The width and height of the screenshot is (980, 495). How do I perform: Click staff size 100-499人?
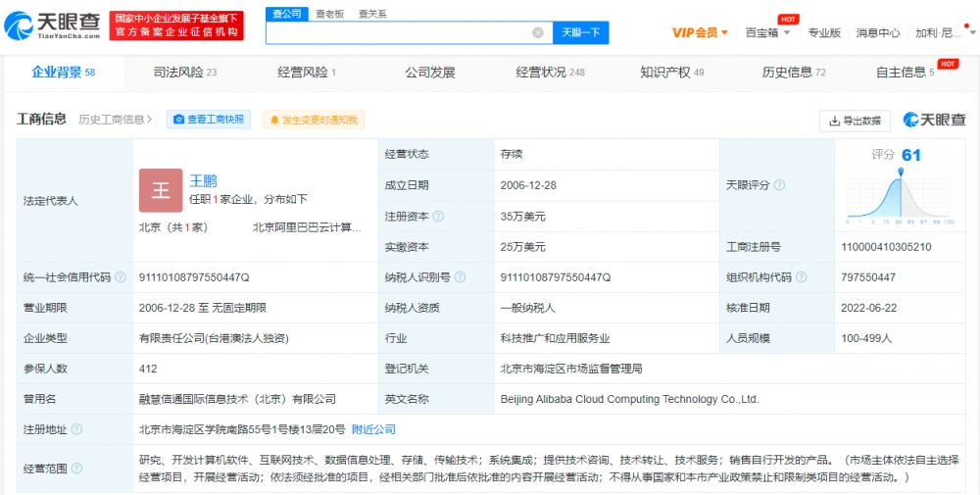pyautogui.click(x=867, y=338)
